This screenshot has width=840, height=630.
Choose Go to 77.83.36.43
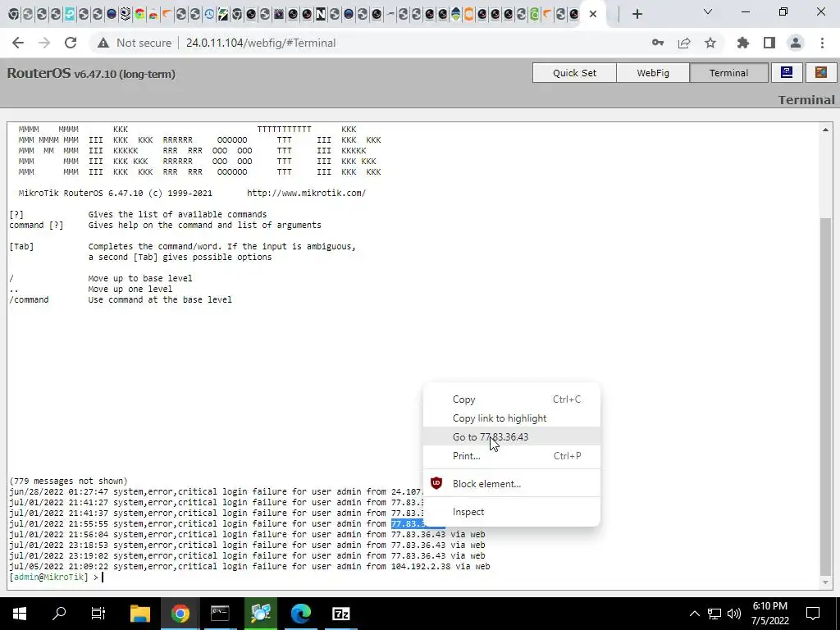(512, 437)
